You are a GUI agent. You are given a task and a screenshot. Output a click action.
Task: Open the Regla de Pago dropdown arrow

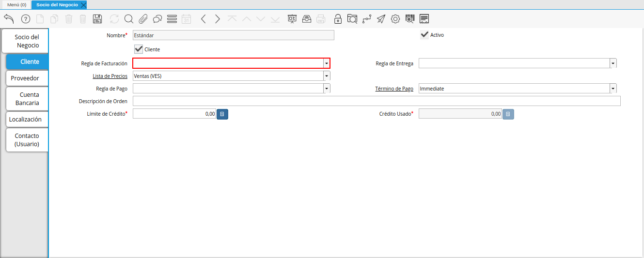pyautogui.click(x=327, y=89)
